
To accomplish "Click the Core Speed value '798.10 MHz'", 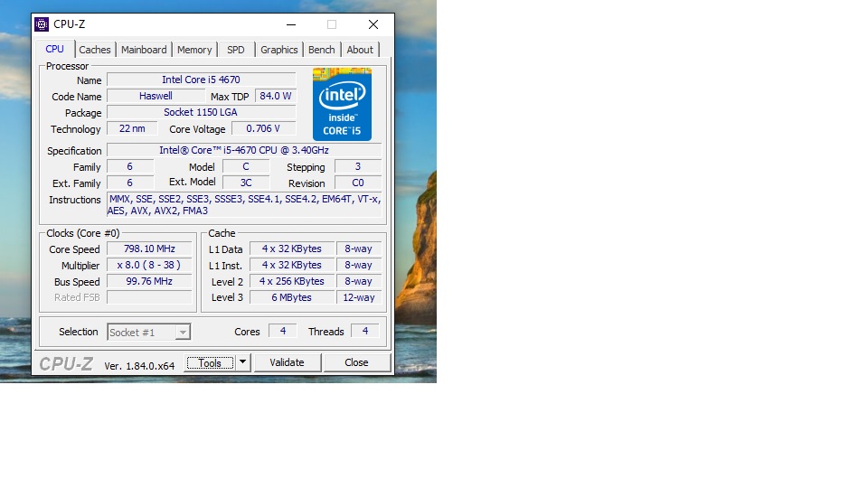I will click(x=149, y=249).
